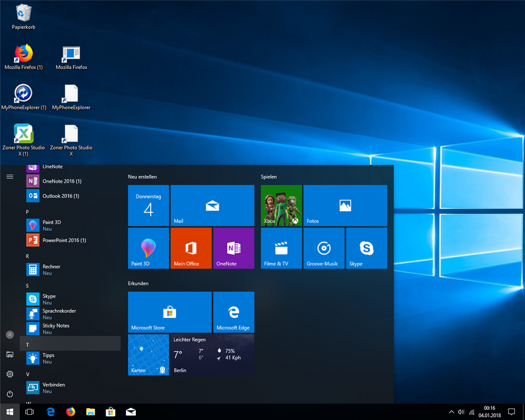The image size is (525, 420).
Task: Open the Mail tile
Action: 212,206
